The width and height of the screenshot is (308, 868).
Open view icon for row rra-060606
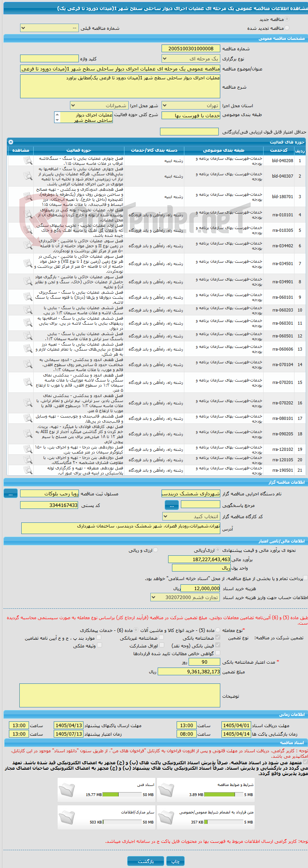click(28, 349)
